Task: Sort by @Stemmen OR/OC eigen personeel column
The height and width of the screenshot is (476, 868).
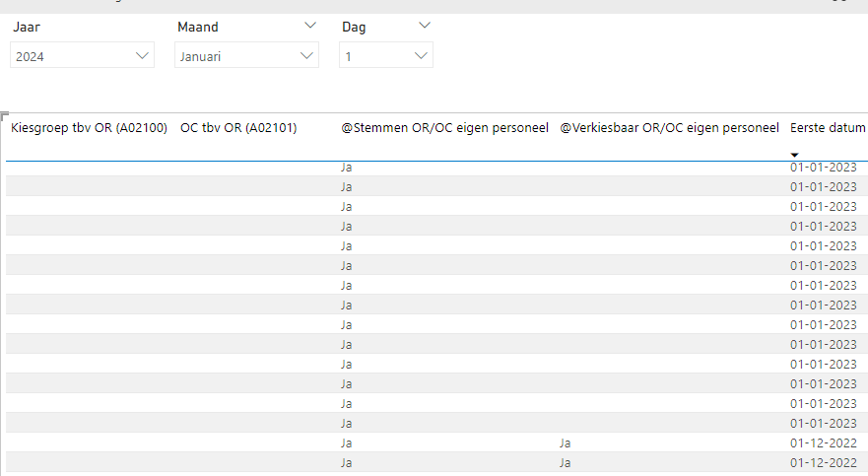Action: pyautogui.click(x=444, y=128)
